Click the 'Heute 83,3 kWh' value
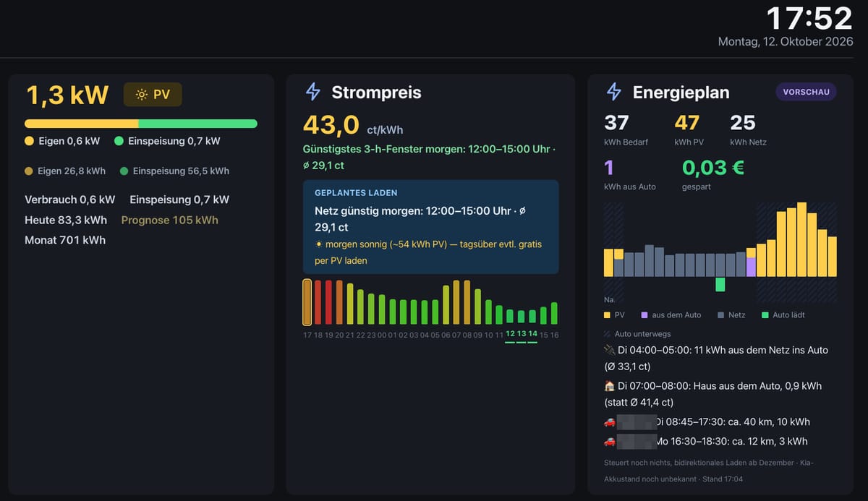This screenshot has height=501, width=868. coord(66,220)
